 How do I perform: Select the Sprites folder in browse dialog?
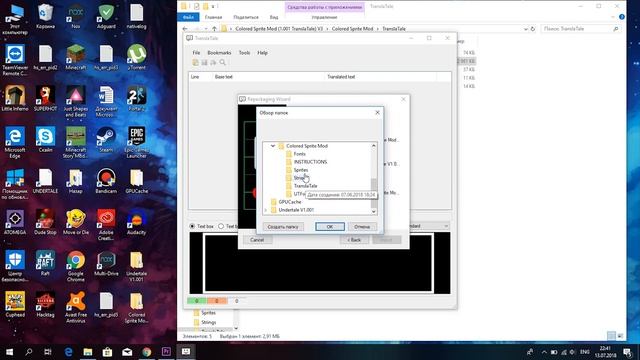301,170
